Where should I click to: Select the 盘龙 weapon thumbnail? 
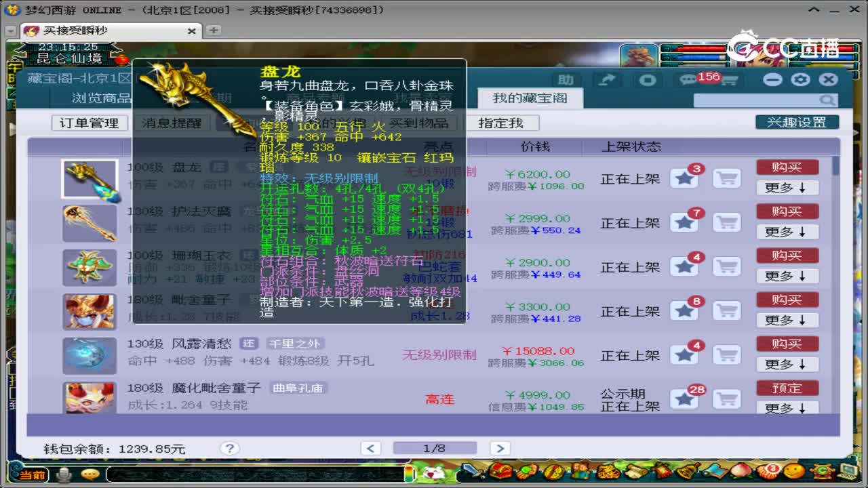[x=90, y=179]
